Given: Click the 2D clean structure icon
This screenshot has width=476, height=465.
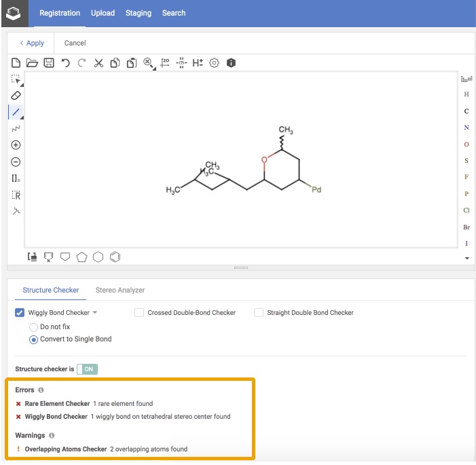Looking at the screenshot, I should 164,63.
